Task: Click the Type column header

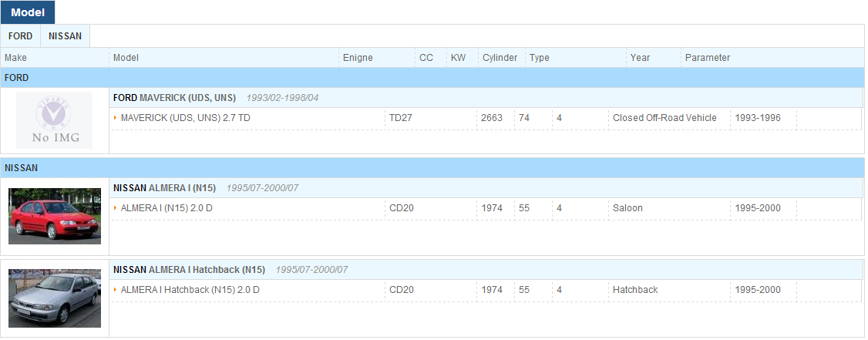Action: [x=576, y=58]
